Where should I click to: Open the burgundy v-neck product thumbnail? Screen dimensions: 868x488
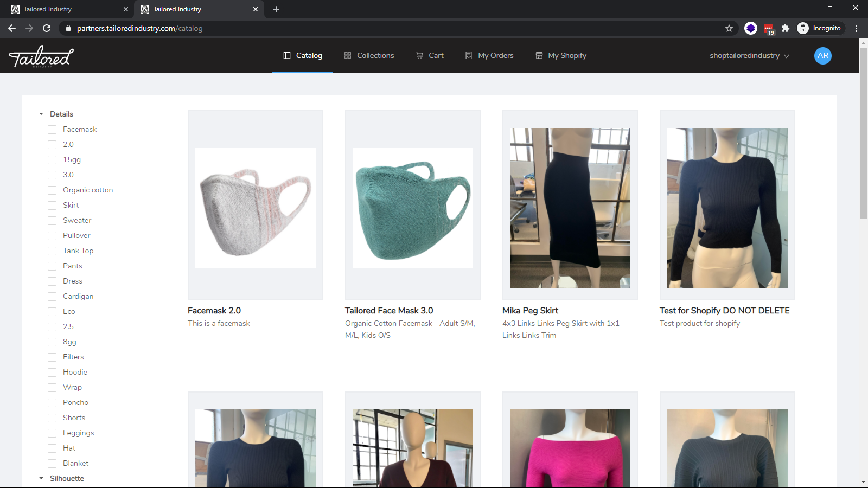coord(413,448)
